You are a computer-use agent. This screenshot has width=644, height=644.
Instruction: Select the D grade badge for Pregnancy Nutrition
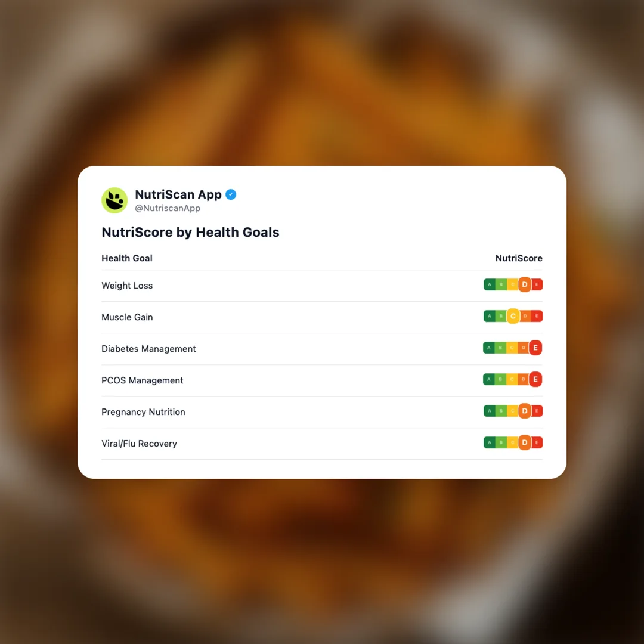pos(525,411)
